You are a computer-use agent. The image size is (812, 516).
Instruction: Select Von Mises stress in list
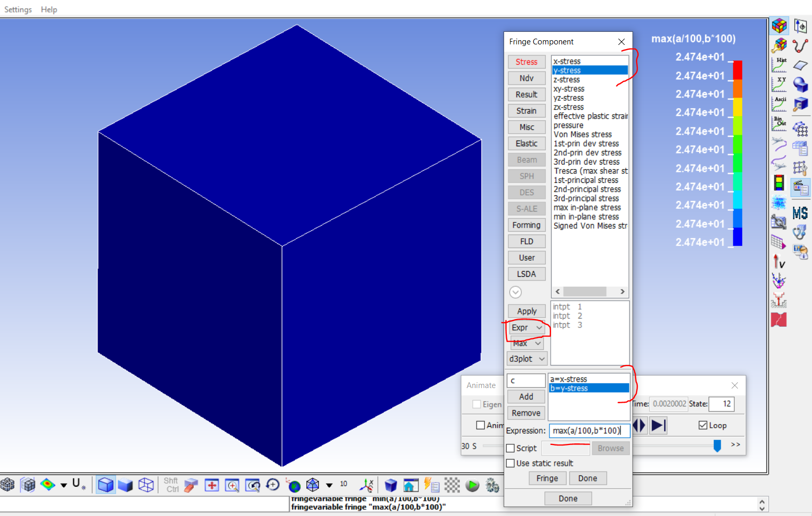(x=582, y=134)
